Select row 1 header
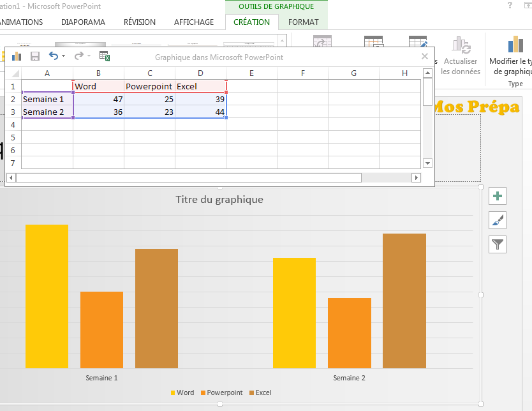 tap(13, 86)
